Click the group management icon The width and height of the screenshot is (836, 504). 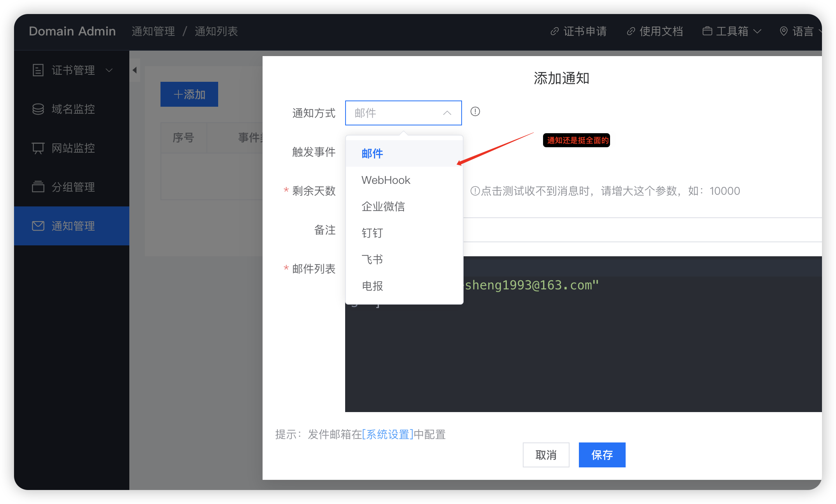point(38,187)
